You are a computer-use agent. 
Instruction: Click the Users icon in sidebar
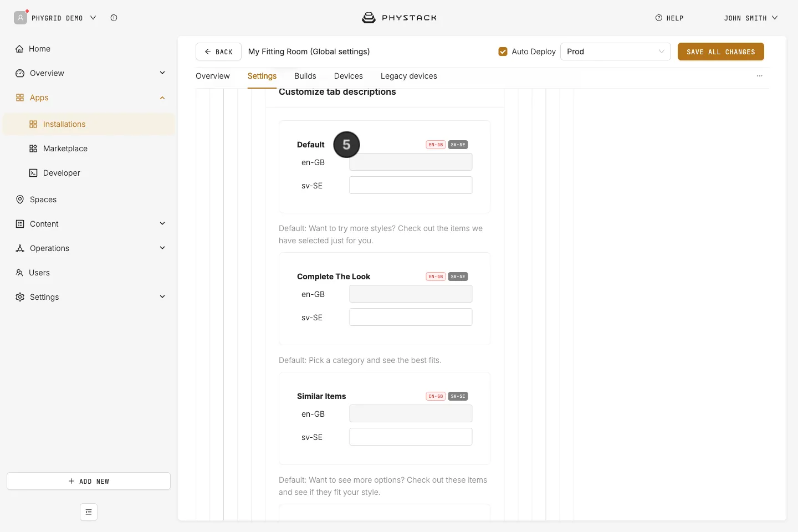coord(19,273)
